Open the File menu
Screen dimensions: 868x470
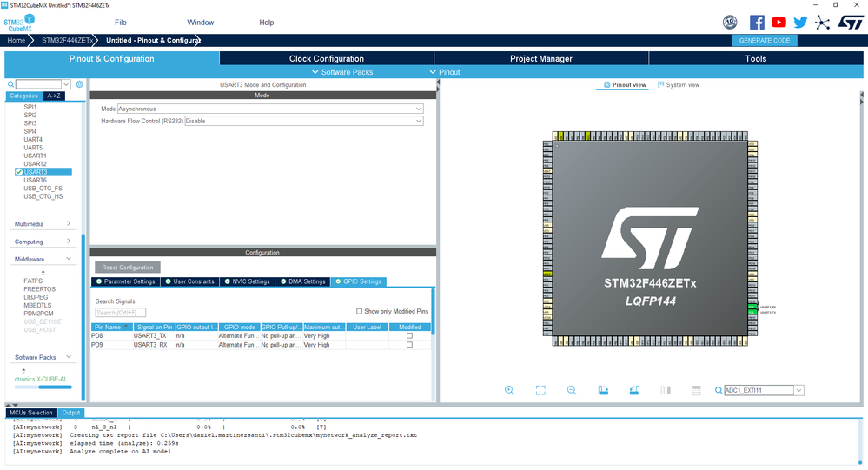point(121,23)
